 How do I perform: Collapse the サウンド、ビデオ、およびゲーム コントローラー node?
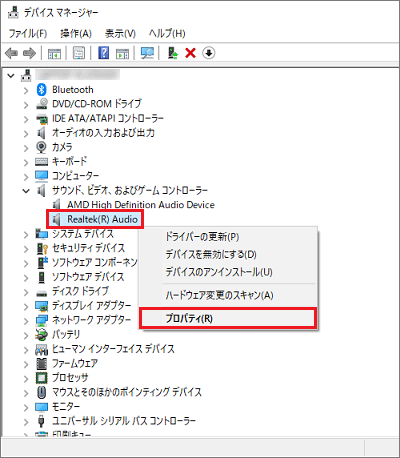point(26,191)
